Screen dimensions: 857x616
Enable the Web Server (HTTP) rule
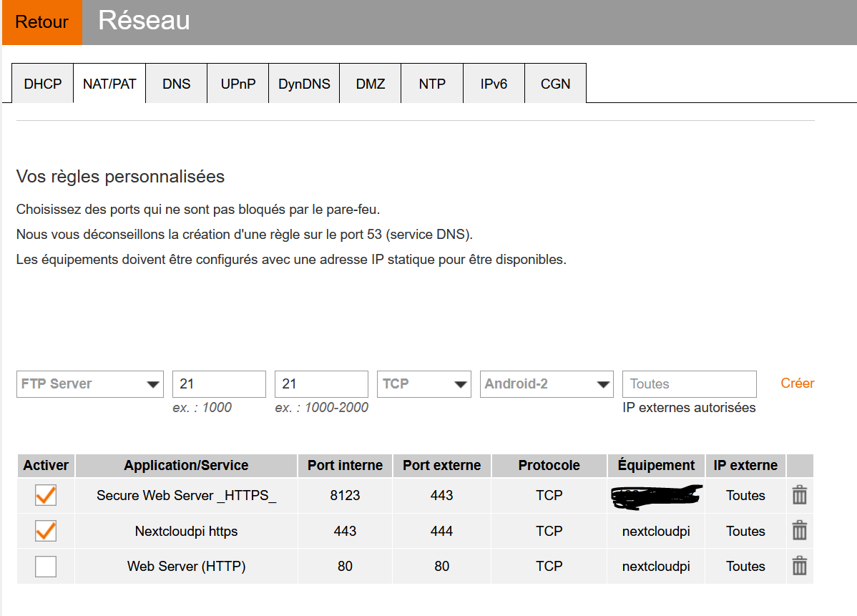click(46, 567)
